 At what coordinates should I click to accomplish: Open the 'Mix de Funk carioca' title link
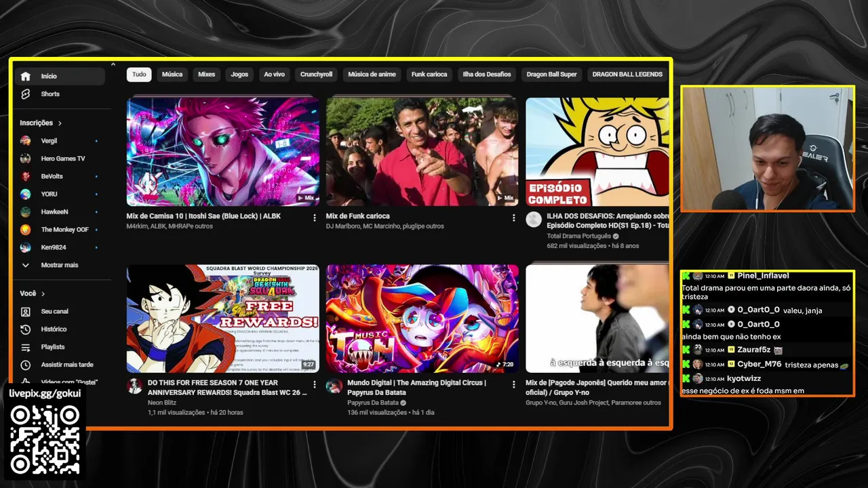[x=358, y=216]
